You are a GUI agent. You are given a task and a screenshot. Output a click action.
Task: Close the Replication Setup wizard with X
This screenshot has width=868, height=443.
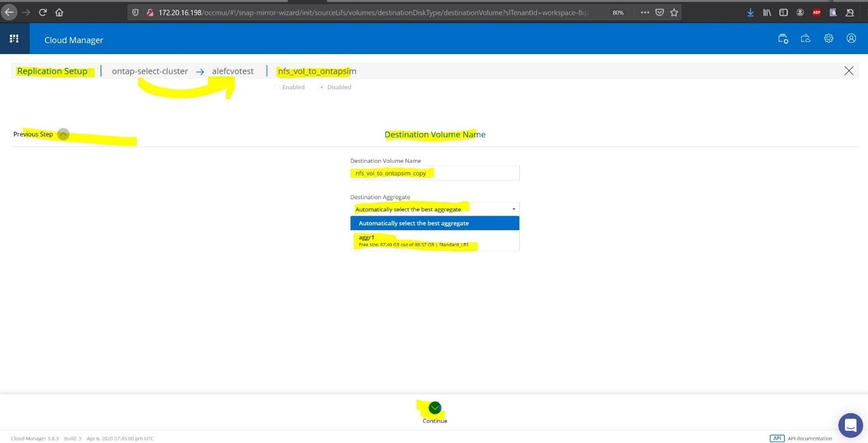(849, 71)
